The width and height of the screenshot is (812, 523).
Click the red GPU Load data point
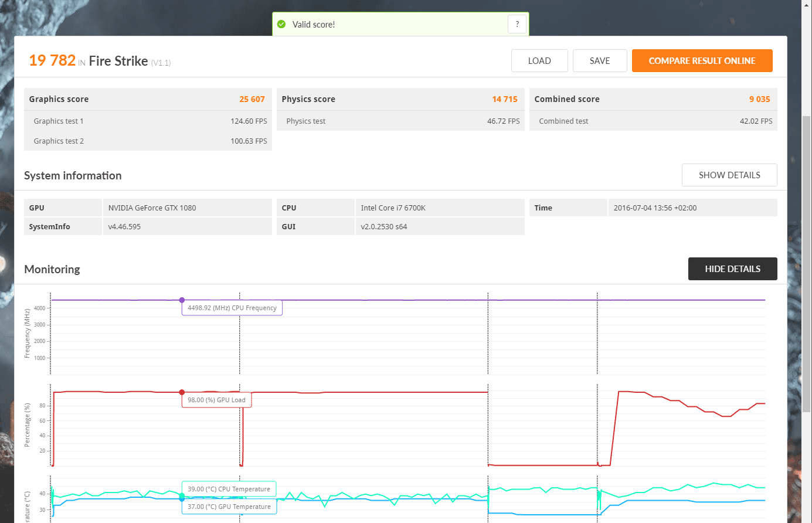click(x=182, y=392)
